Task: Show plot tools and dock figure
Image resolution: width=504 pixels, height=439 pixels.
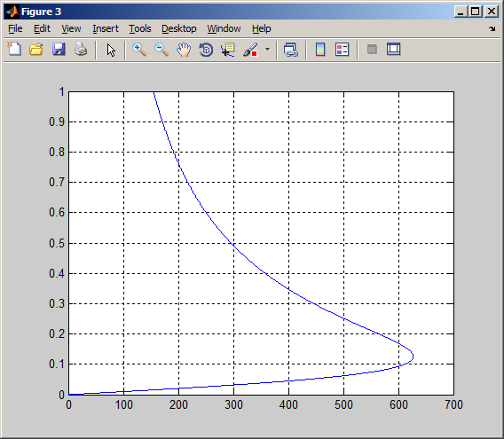Action: coord(393,50)
